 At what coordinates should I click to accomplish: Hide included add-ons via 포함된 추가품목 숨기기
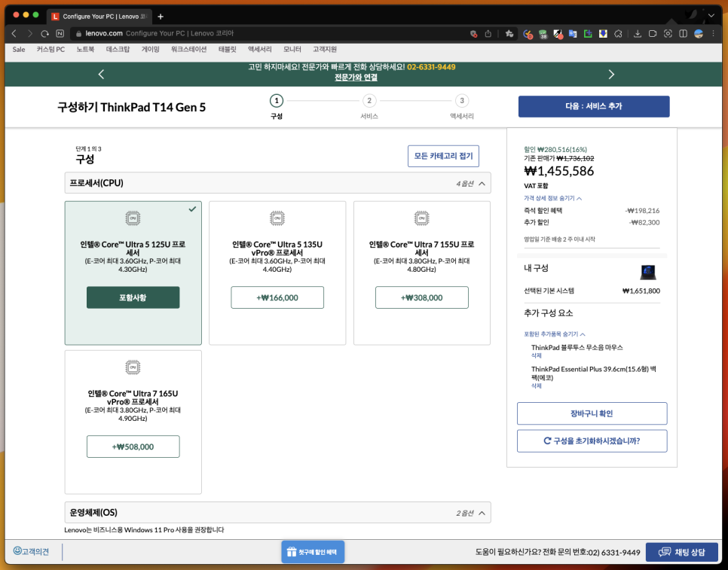555,334
